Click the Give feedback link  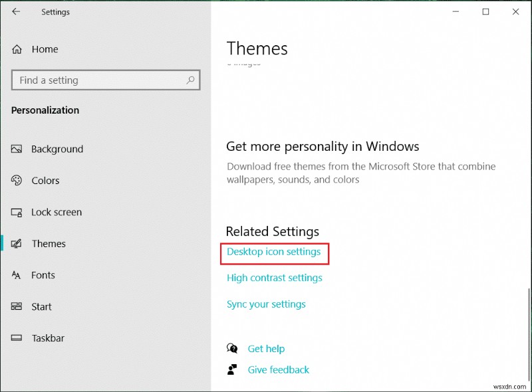278,369
